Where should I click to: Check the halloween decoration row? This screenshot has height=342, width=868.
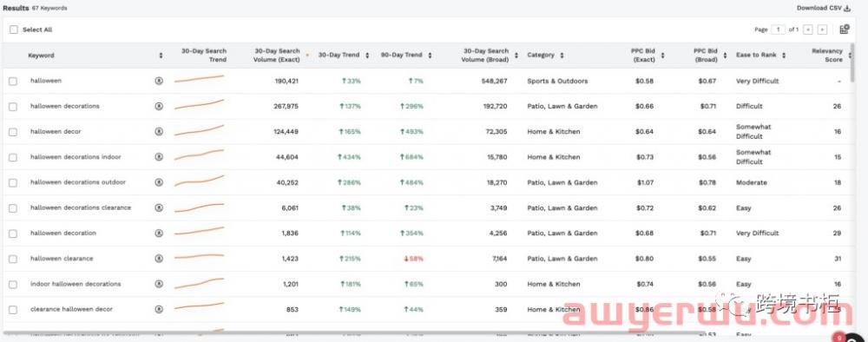[x=13, y=233]
